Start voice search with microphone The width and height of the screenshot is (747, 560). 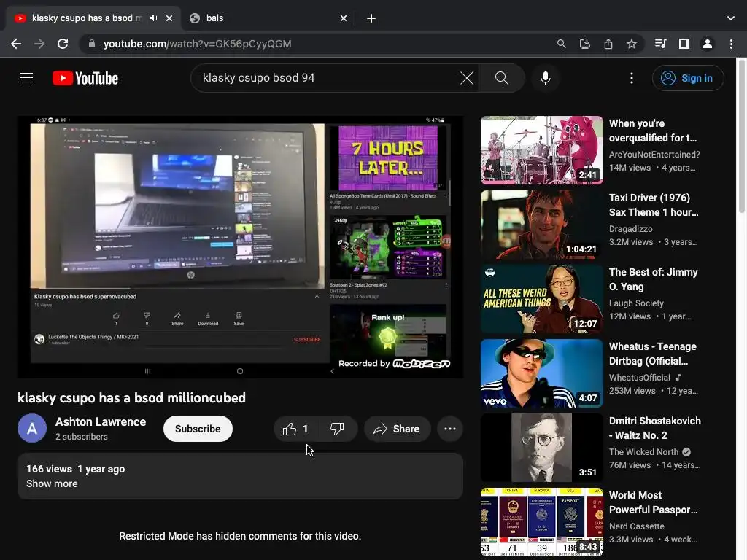[x=546, y=77]
